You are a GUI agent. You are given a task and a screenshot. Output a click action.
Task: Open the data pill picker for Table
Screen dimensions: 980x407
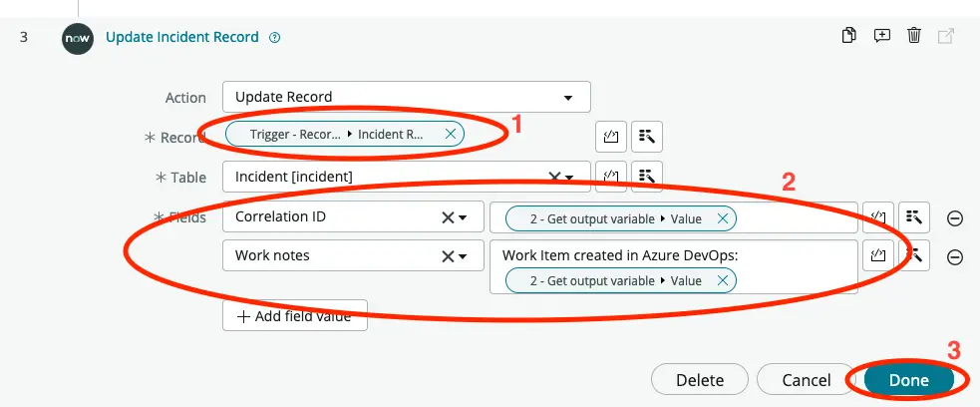(x=647, y=177)
